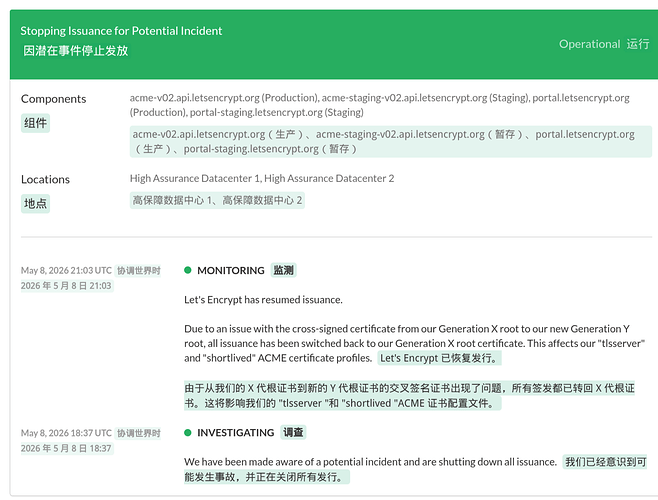Click the Chinese translation '能发生事故，并正在关闭所有发行。'
Viewport: 658px width, 500px height.
tap(267, 477)
